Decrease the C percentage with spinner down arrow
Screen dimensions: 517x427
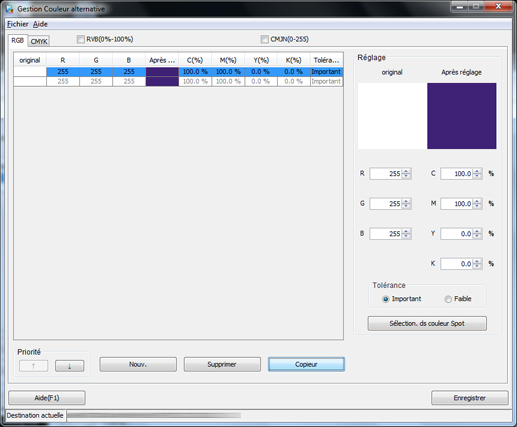(477, 176)
